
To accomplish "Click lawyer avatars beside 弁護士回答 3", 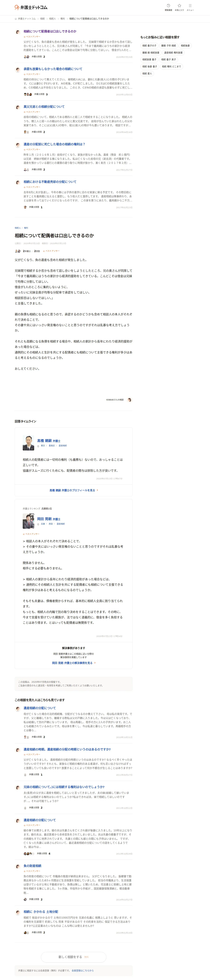I will 28,94.
